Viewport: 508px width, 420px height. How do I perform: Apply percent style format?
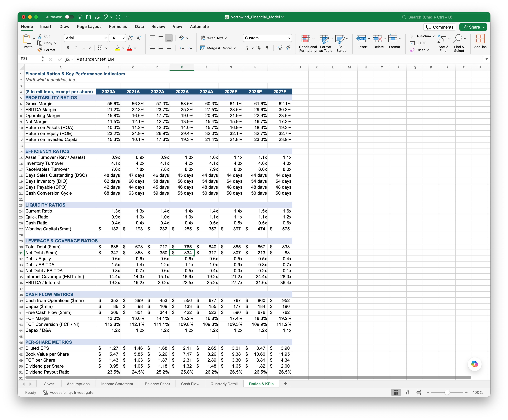(259, 48)
